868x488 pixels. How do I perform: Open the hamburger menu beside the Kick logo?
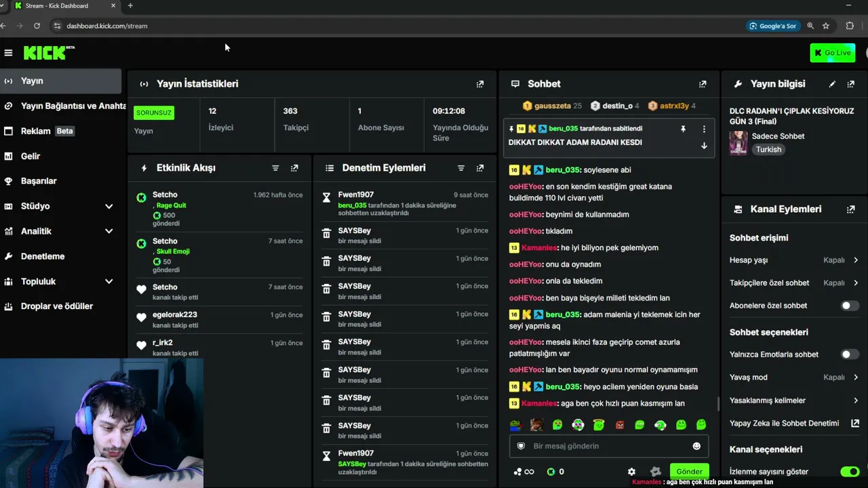(8, 53)
